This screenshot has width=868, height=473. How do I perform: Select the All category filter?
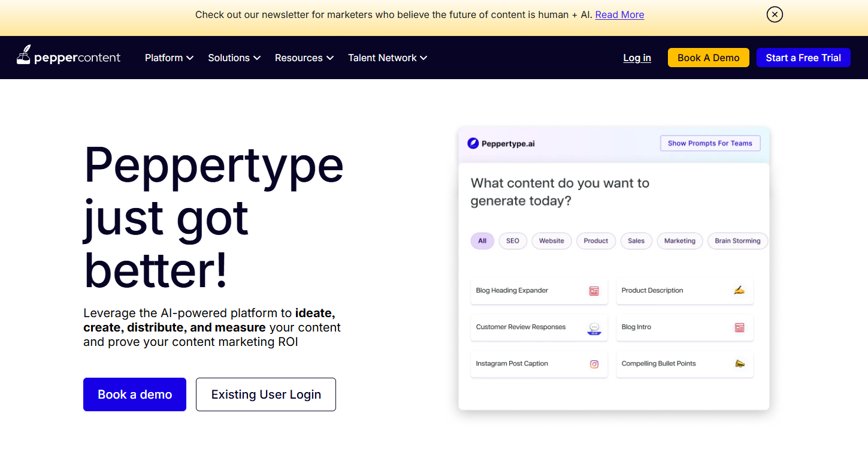click(482, 241)
